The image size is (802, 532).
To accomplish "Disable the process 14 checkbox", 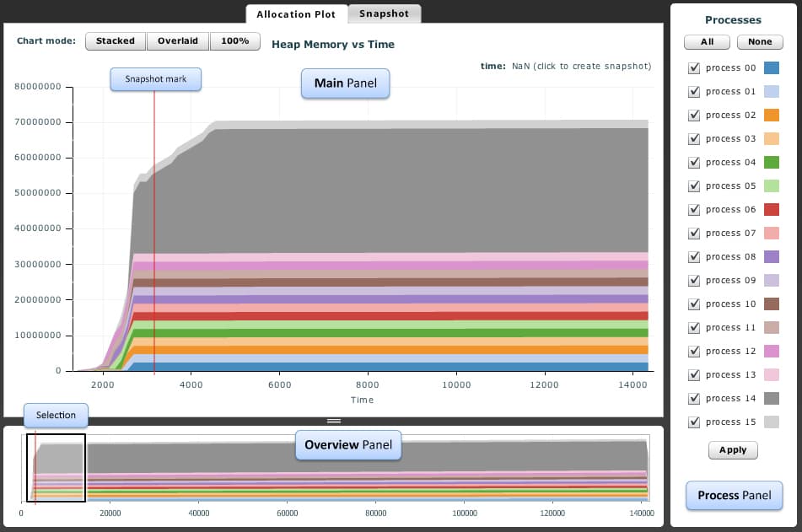I will click(694, 399).
